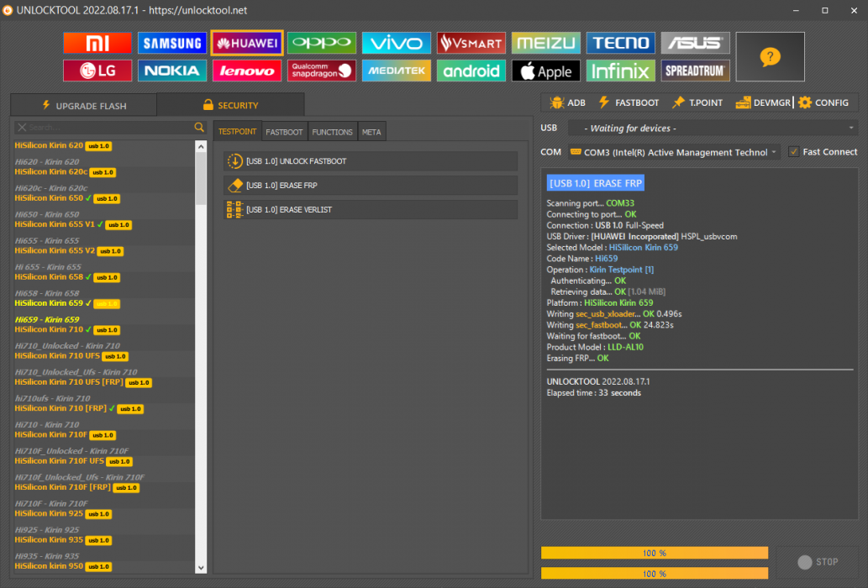Pick the Vivo brand tile
This screenshot has width=868, height=588.
pyautogui.click(x=397, y=43)
